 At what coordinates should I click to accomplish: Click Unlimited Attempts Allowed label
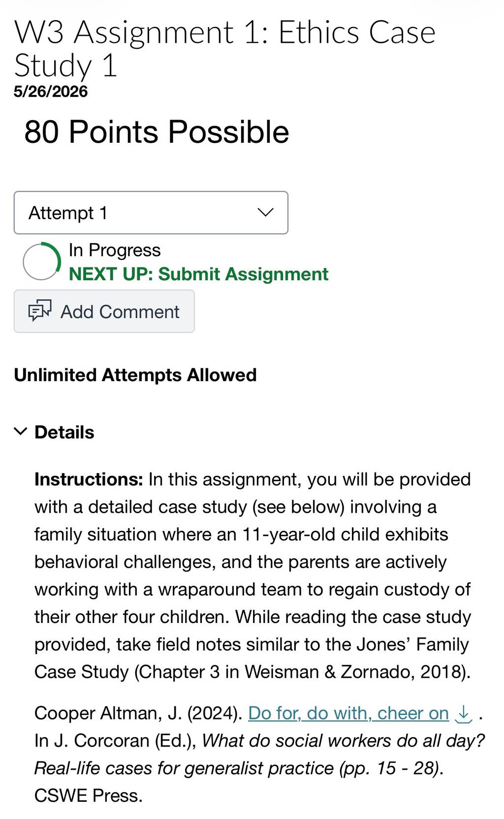(135, 375)
